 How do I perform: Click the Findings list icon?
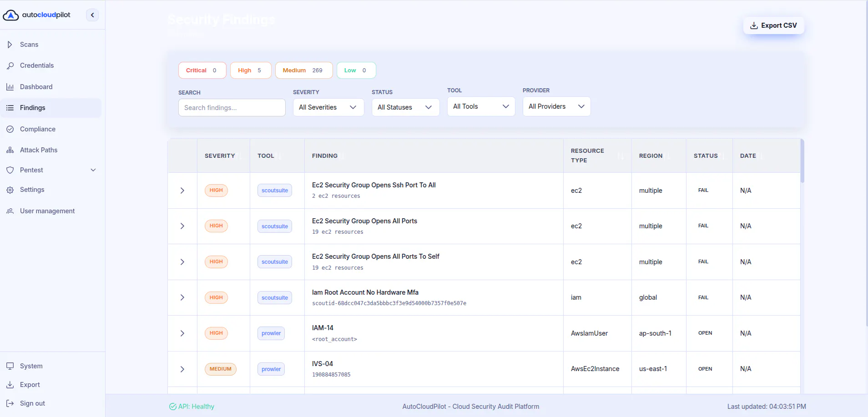(x=10, y=108)
